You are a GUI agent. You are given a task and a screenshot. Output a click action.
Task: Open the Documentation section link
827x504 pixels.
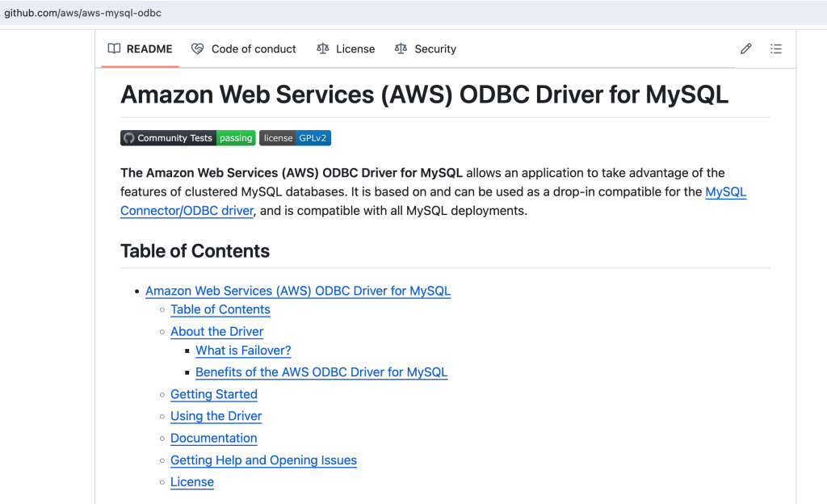[213, 438]
